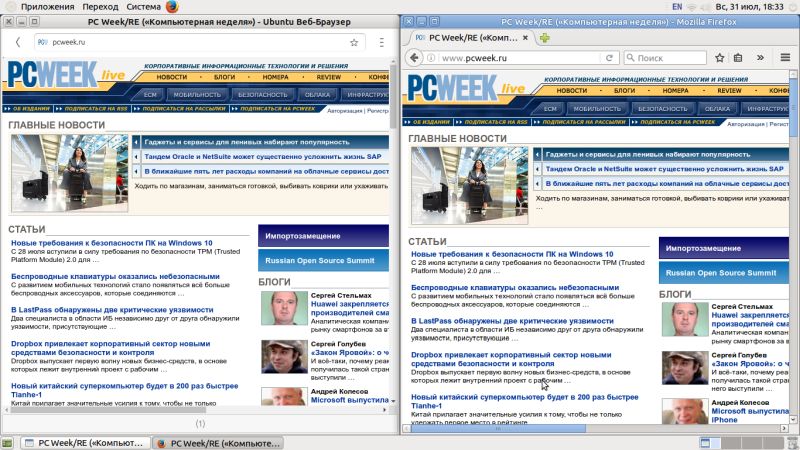Image resolution: width=800 pixels, height=450 pixels.
Task: Click Импортозамещение banner in Firefox
Action: (x=723, y=248)
